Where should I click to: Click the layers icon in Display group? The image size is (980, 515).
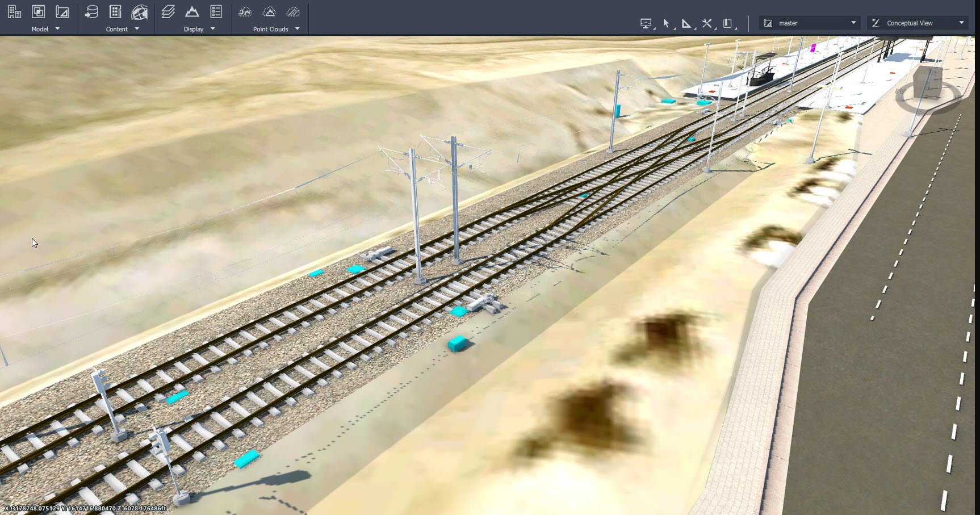coord(168,11)
